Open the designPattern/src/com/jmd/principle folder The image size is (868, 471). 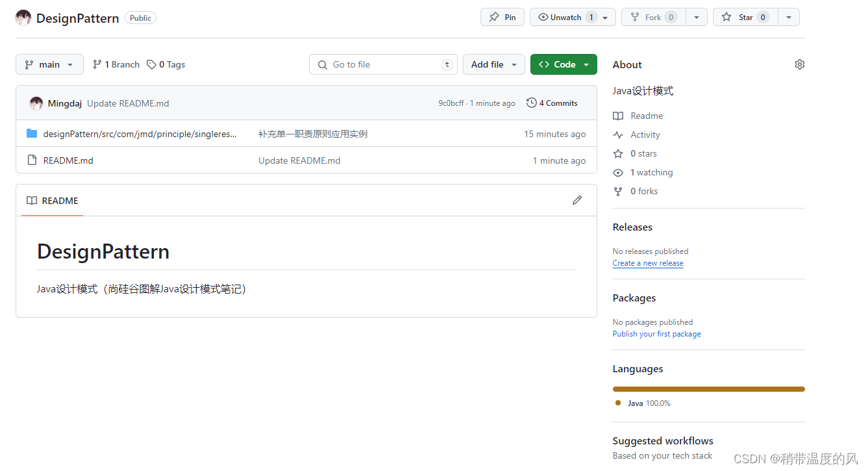point(140,134)
